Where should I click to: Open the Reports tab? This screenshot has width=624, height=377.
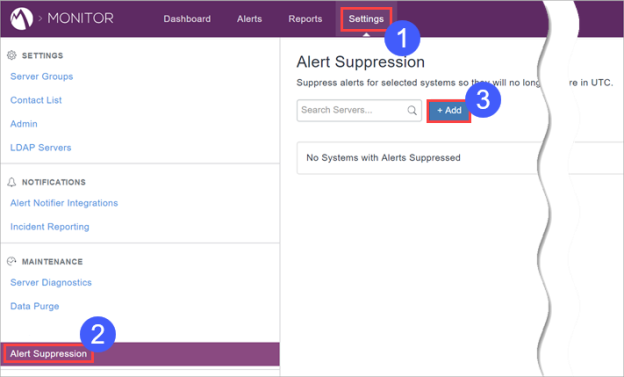point(305,19)
